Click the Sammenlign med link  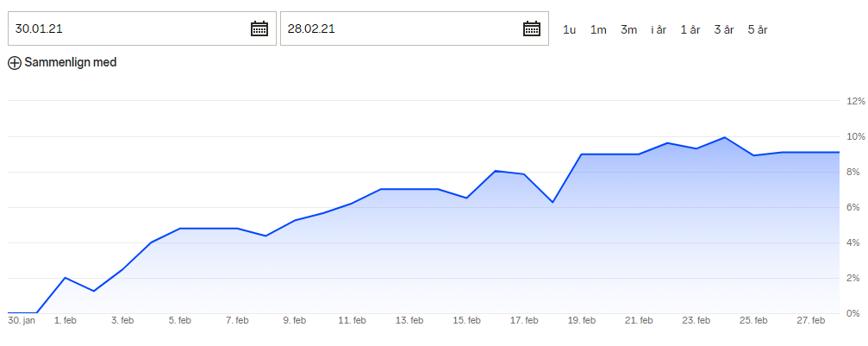click(71, 63)
